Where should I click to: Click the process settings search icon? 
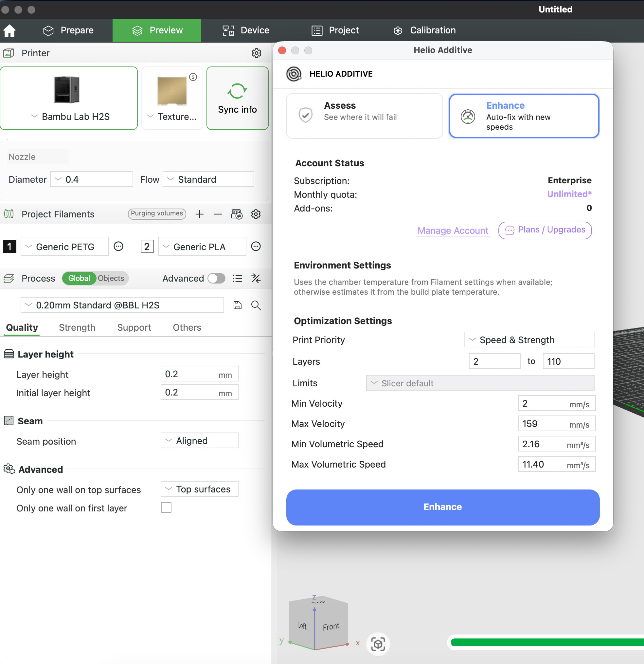coord(256,305)
